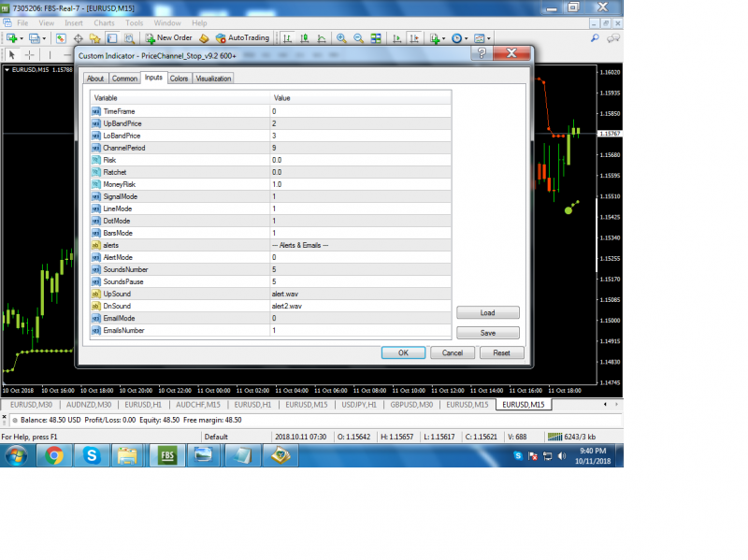The height and width of the screenshot is (560, 748).
Task: Expand the Periods dropdown arrow
Action: coord(466,38)
